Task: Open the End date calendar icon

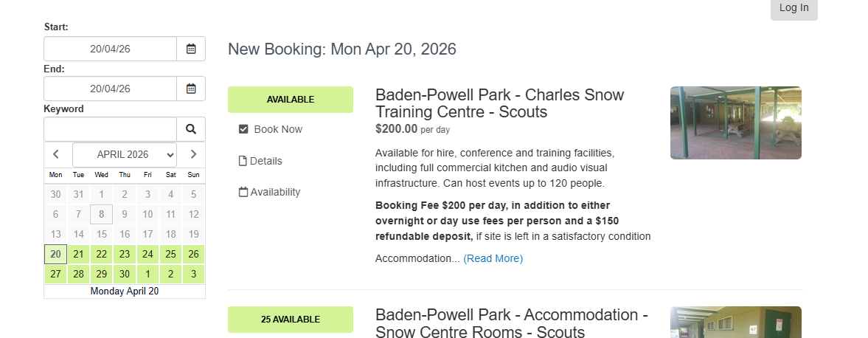Action: pos(191,89)
